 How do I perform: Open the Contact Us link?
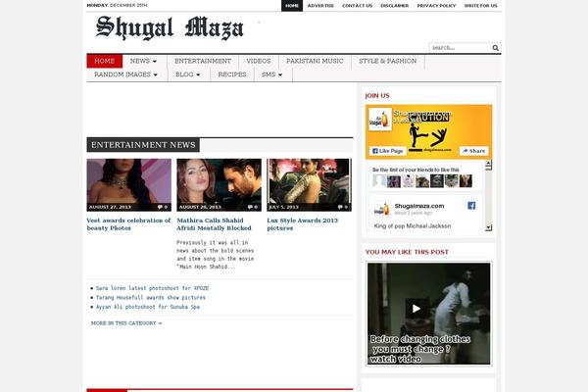coord(358,6)
